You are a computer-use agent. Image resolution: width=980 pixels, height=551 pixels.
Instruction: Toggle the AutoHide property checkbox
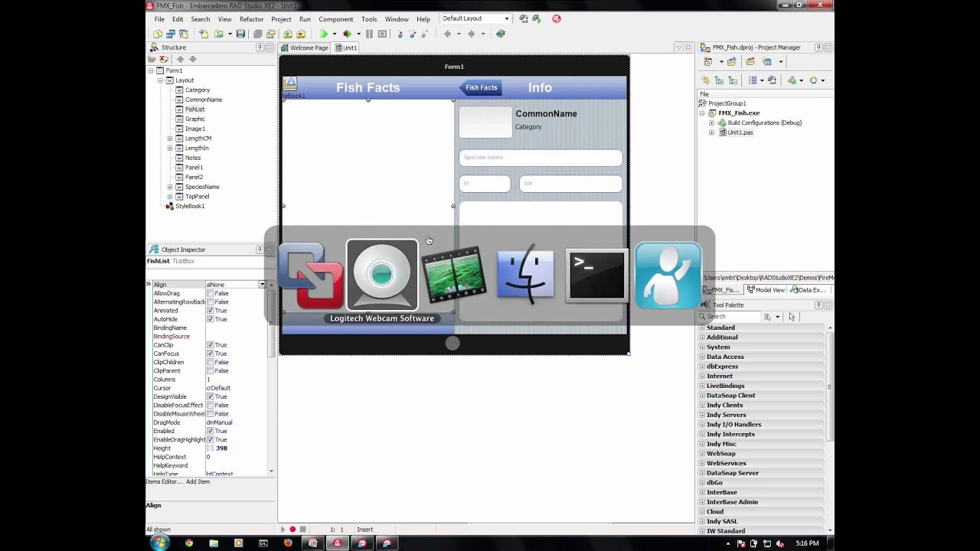[210, 319]
